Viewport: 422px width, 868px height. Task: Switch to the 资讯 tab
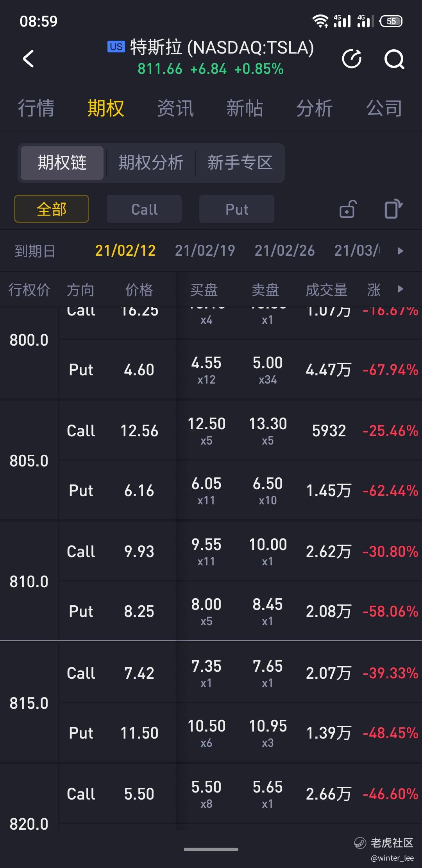(175, 108)
